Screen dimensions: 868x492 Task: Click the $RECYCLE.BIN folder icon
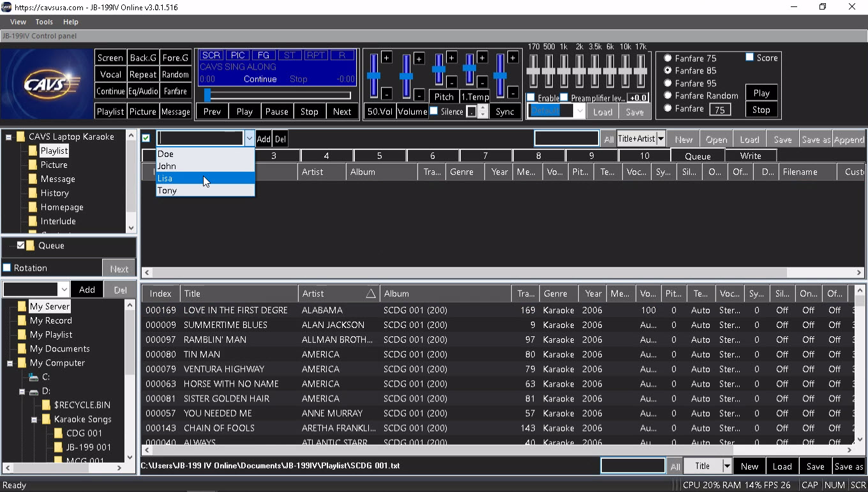46,405
